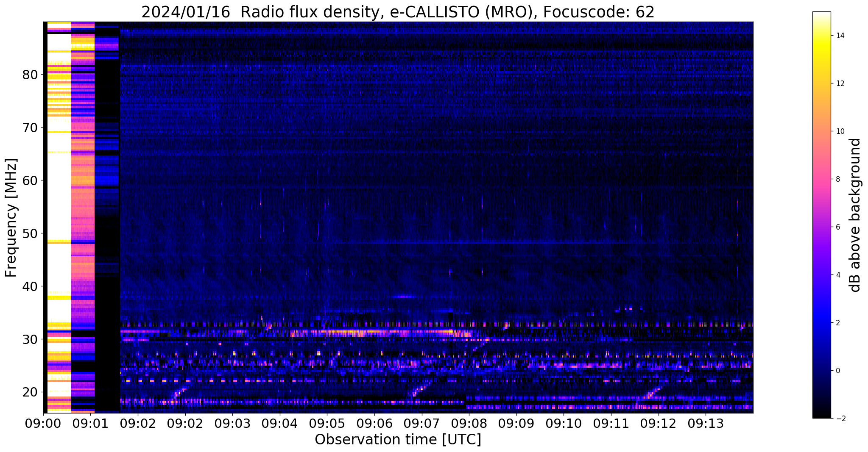Click the 50 MHz frequency tick label
This screenshot has height=452, width=868.
coord(31,233)
